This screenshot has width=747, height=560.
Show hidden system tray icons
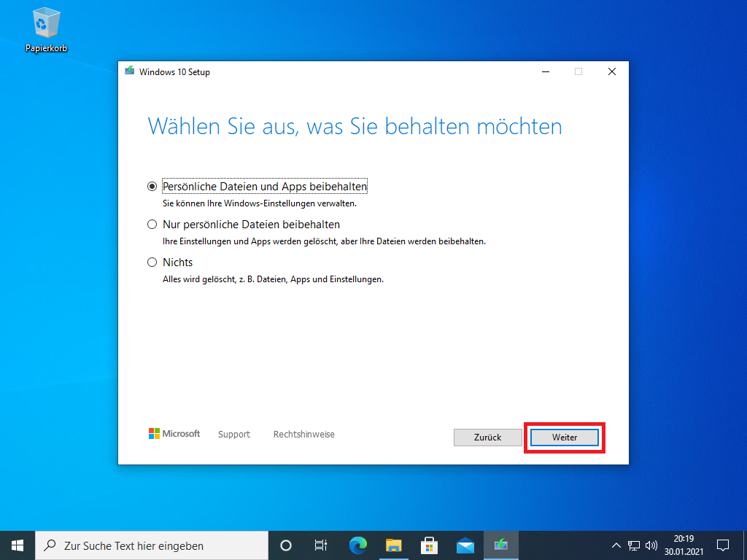616,545
